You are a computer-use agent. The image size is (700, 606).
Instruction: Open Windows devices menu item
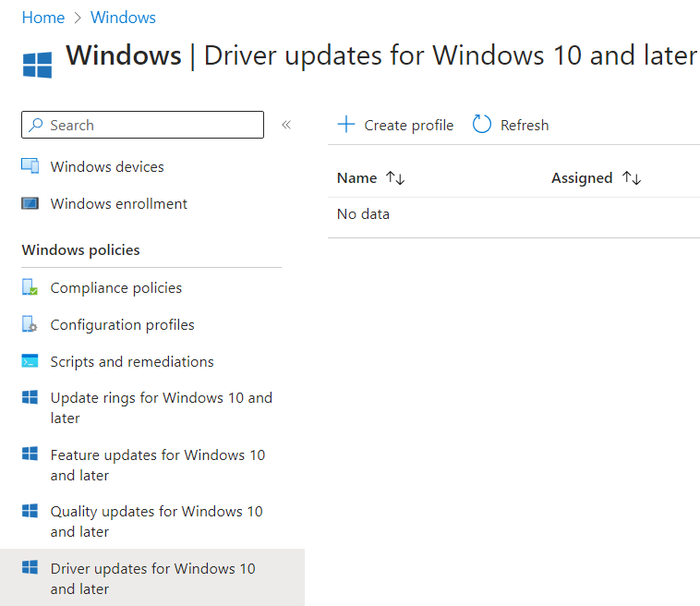click(107, 166)
